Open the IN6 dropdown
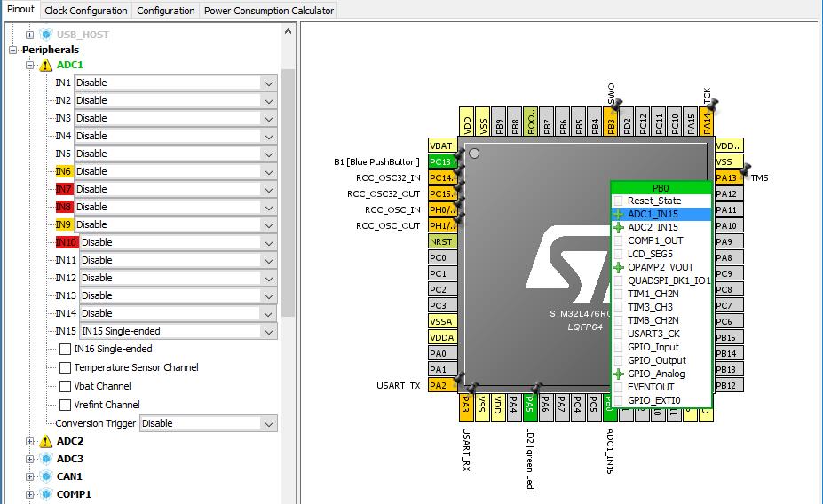823x504 pixels. coord(176,171)
